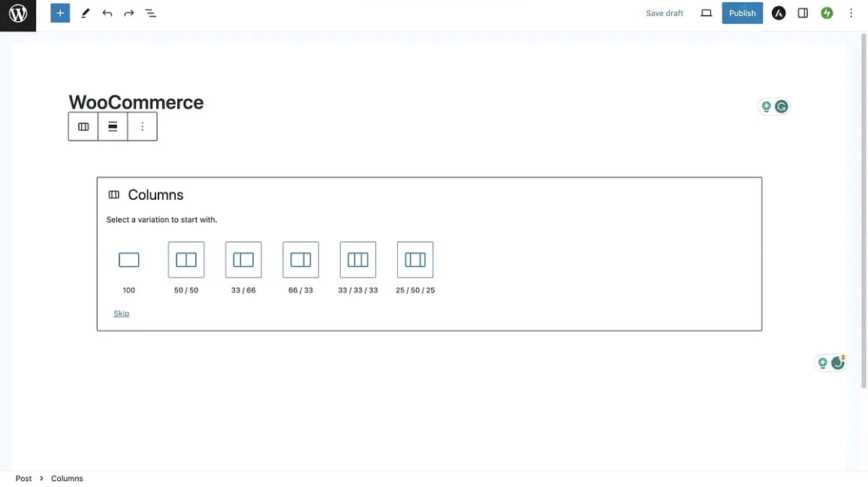
Task: Choose the 50 / 50 column variation
Action: click(x=186, y=260)
